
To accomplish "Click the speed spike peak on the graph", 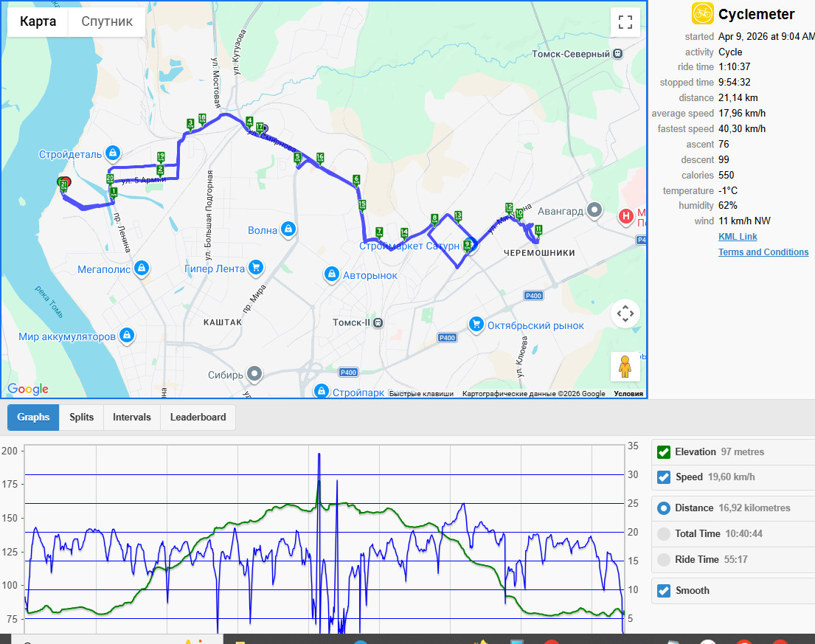I will pos(319,454).
